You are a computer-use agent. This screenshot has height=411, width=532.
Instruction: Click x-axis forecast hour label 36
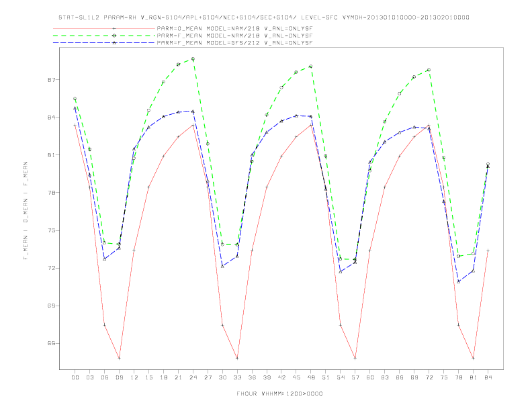[252, 377]
